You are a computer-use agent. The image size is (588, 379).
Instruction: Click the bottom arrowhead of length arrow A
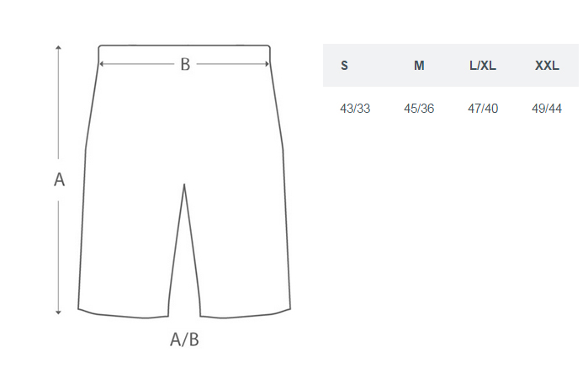[x=58, y=312]
